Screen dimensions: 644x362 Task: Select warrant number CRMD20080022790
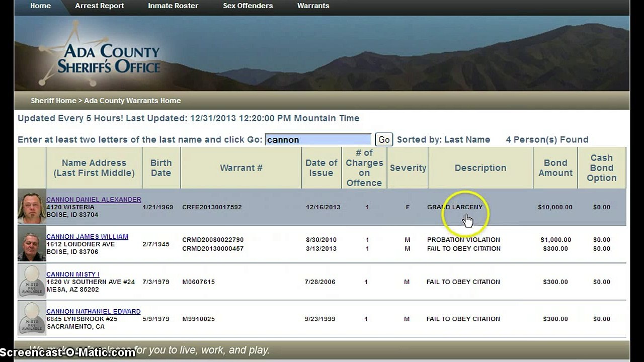[x=213, y=240]
